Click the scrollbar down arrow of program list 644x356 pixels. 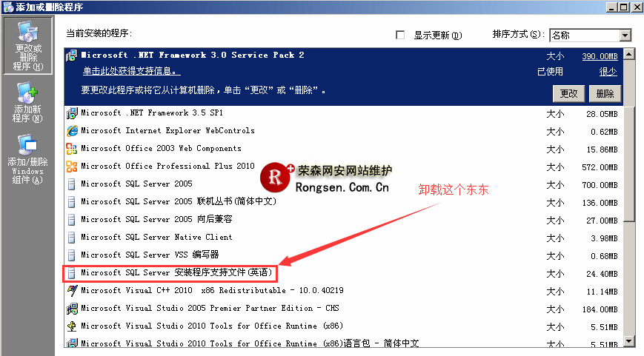pyautogui.click(x=629, y=340)
